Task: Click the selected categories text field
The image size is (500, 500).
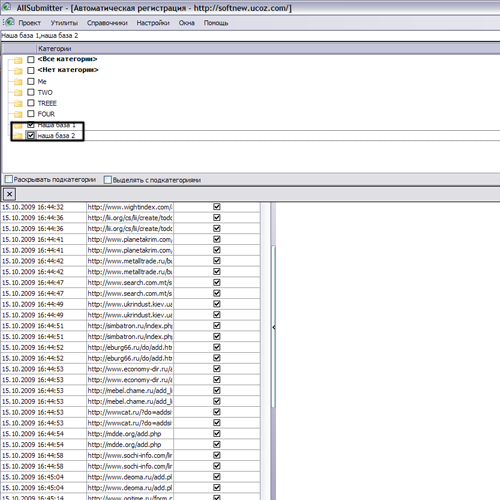Action: point(250,36)
